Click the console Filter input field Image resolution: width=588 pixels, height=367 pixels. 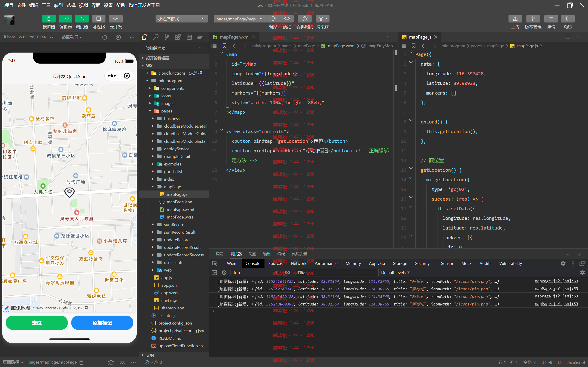(337, 273)
